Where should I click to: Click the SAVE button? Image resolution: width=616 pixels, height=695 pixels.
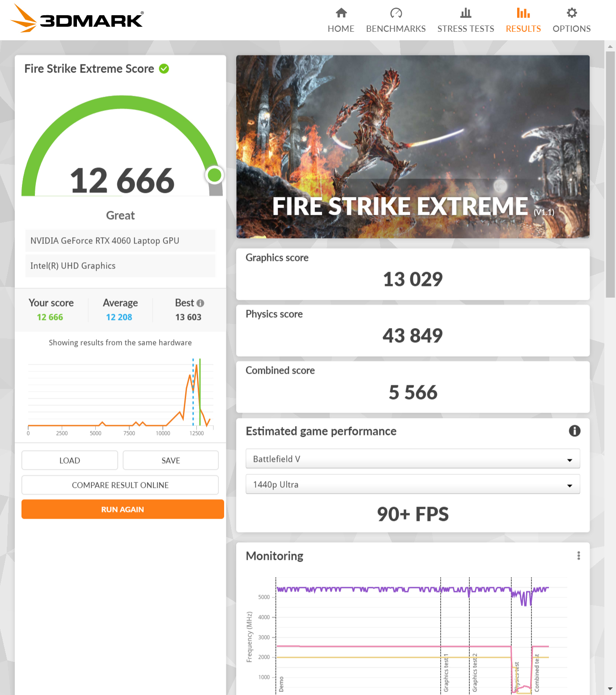(x=171, y=460)
